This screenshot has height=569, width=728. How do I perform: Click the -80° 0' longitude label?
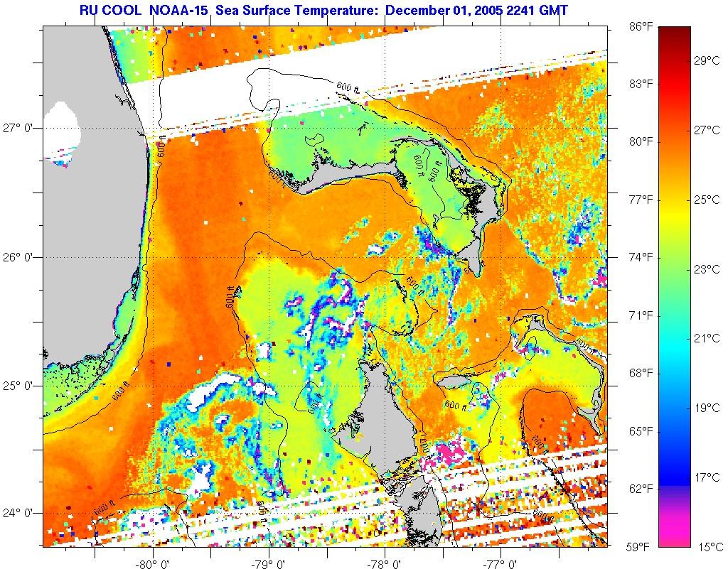click(x=153, y=564)
